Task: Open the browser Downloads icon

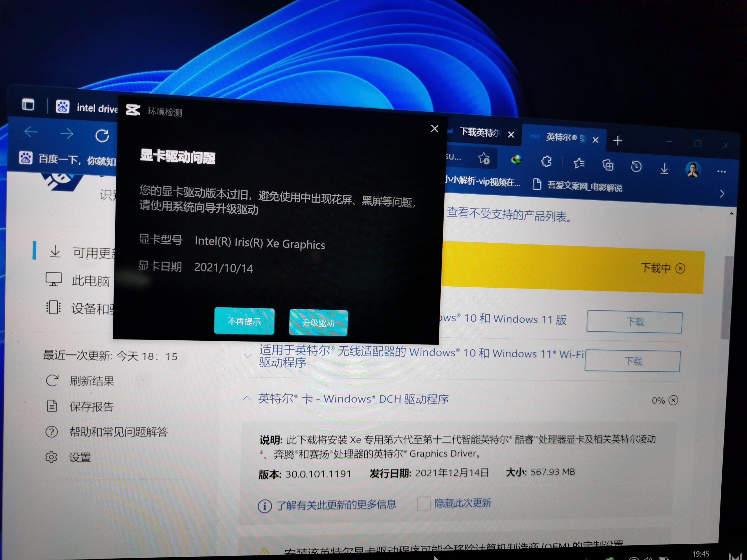Action: [x=664, y=168]
